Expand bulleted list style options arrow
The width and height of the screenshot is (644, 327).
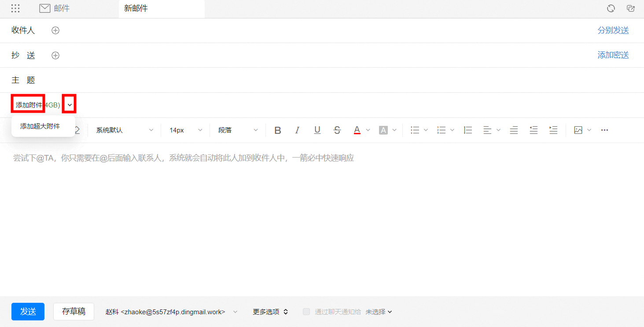pos(426,130)
